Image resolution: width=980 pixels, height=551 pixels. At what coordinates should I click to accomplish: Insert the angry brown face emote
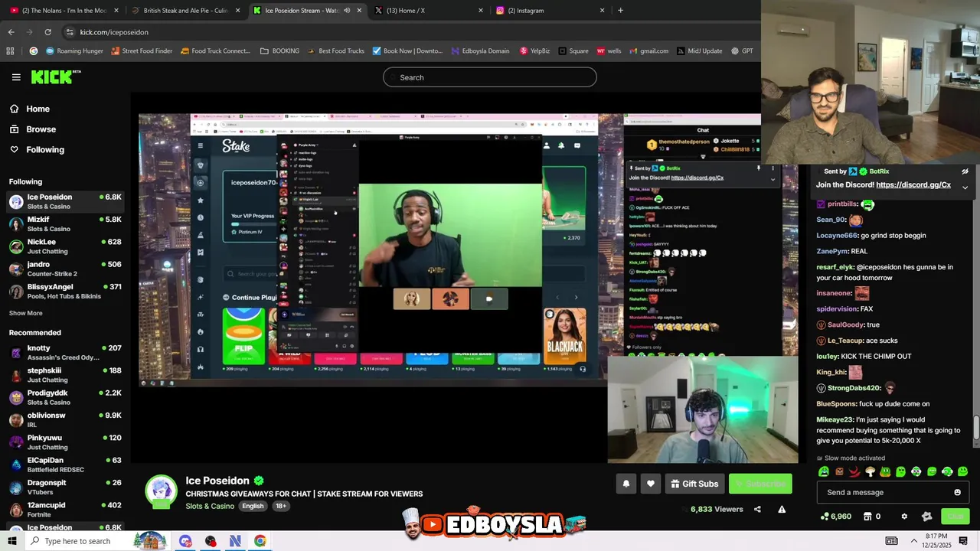click(839, 472)
